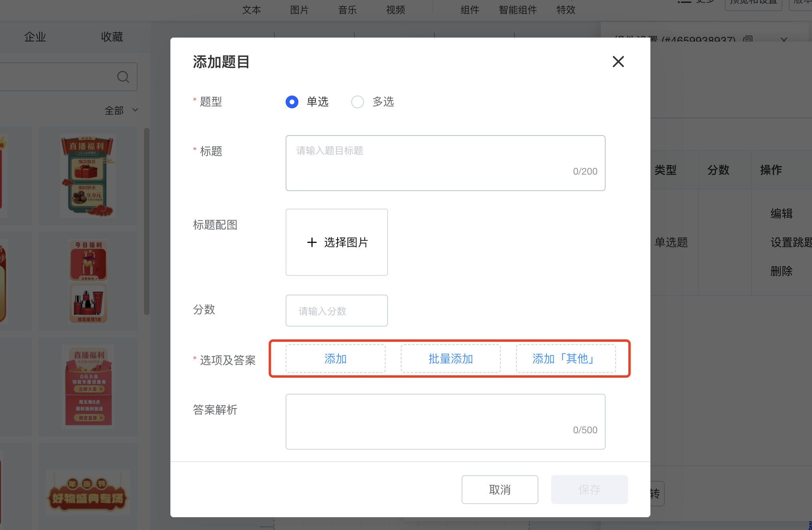The height and width of the screenshot is (530, 812).
Task: Open the 智能组件 toolbar menu
Action: click(x=518, y=10)
